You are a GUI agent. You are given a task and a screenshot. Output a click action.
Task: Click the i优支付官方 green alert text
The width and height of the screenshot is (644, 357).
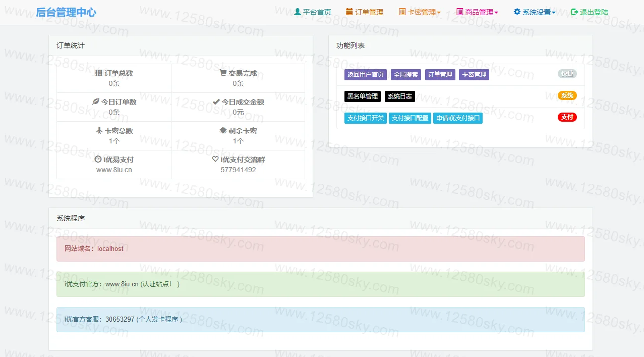point(122,284)
